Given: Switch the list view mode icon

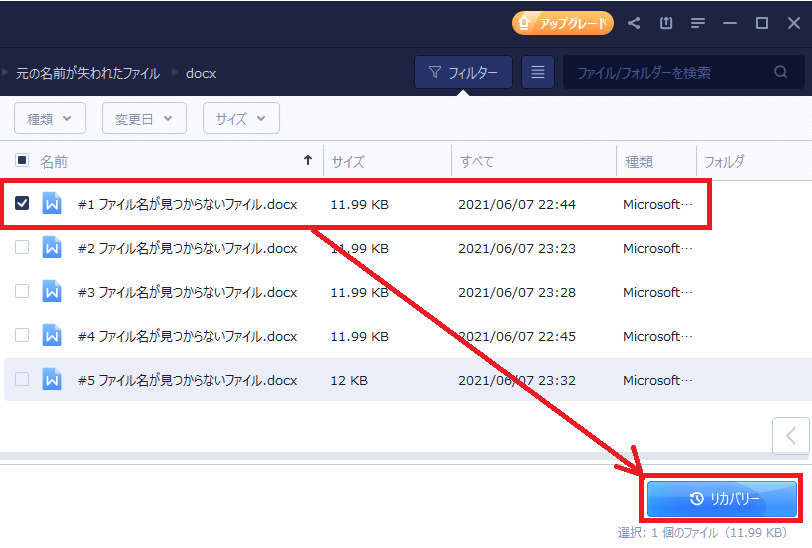Looking at the screenshot, I should [x=538, y=73].
